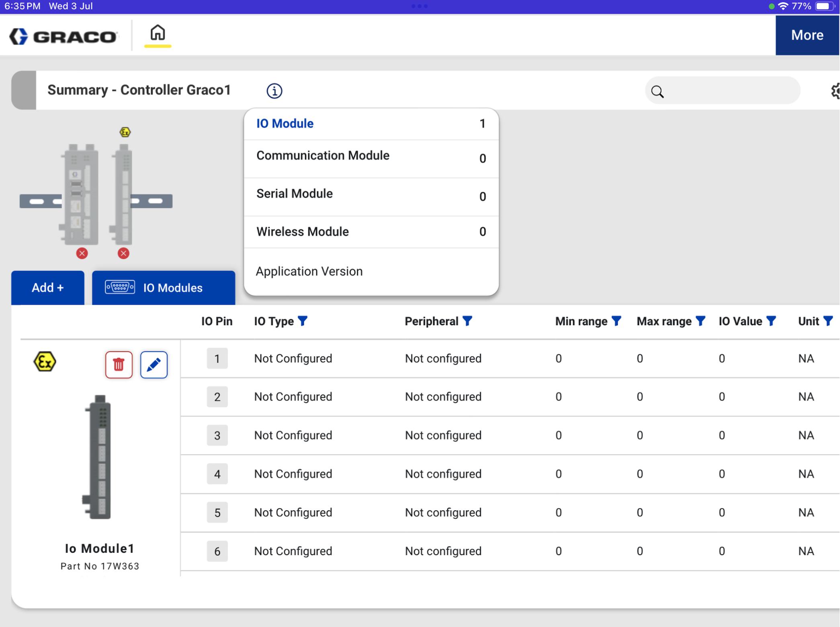The height and width of the screenshot is (627, 840).
Task: Filter the Peripheral column
Action: click(467, 321)
